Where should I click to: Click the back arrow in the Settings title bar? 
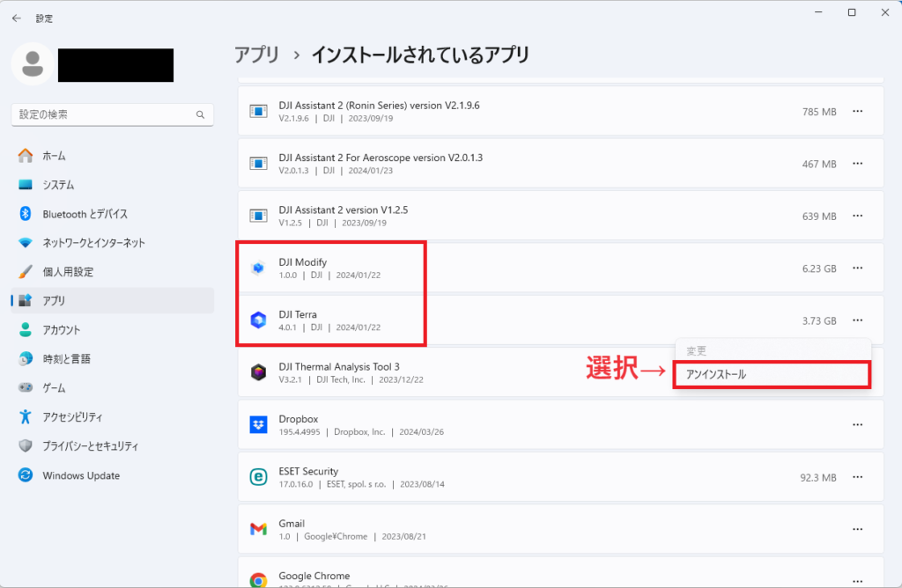16,18
